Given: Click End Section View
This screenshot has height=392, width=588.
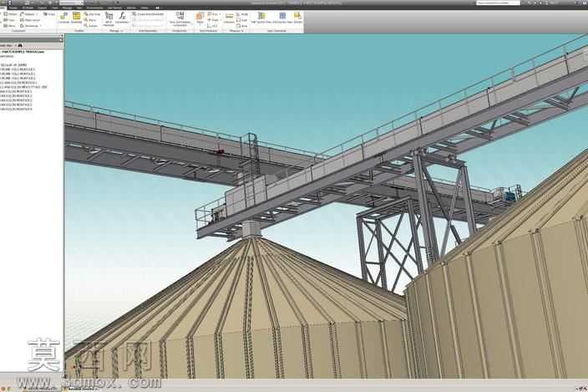Looking at the screenshot, I should tap(282, 18).
